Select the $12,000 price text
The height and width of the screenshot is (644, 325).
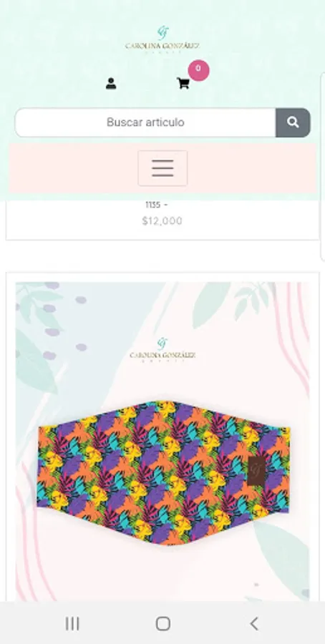coord(162,221)
